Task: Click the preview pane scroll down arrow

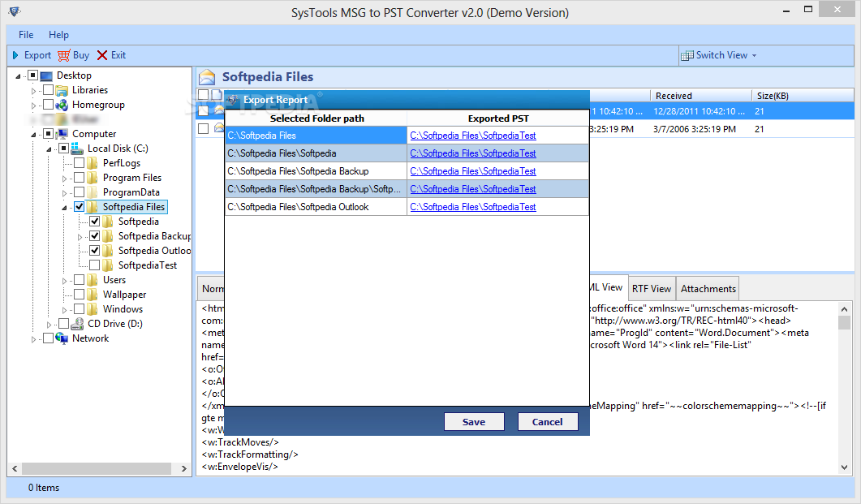Action: click(844, 467)
